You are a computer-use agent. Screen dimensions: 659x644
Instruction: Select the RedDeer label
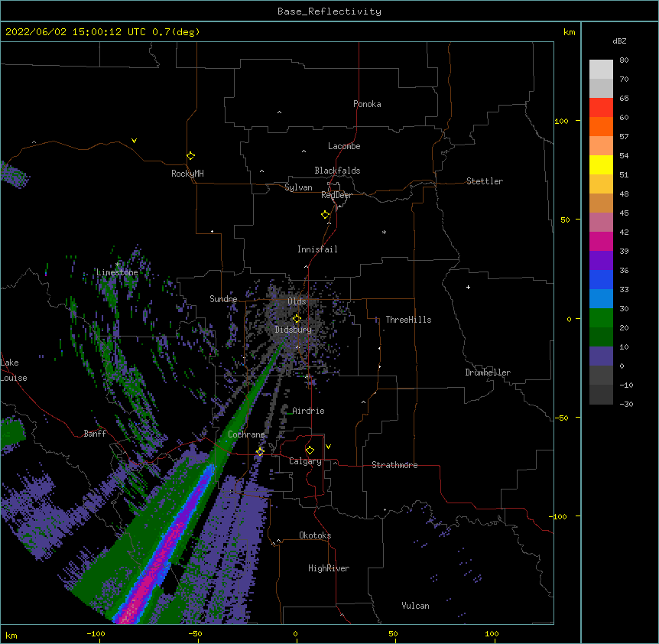point(336,195)
